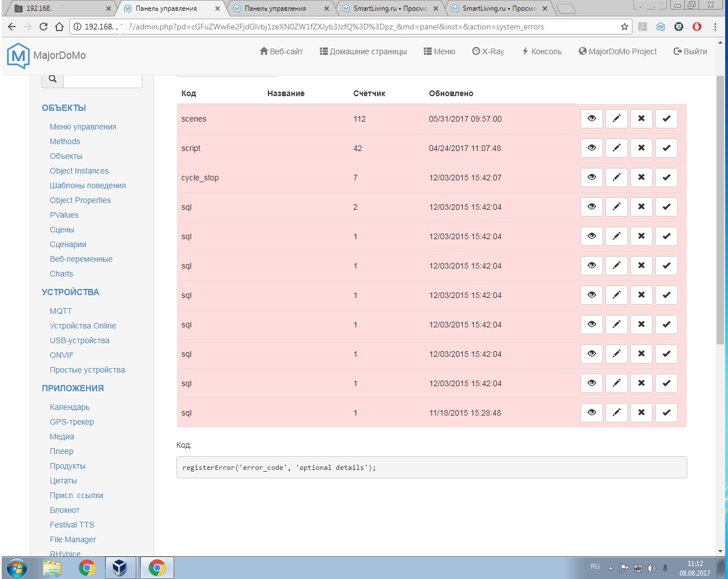
Task: Click eye icon in the script row
Action: [x=591, y=148]
